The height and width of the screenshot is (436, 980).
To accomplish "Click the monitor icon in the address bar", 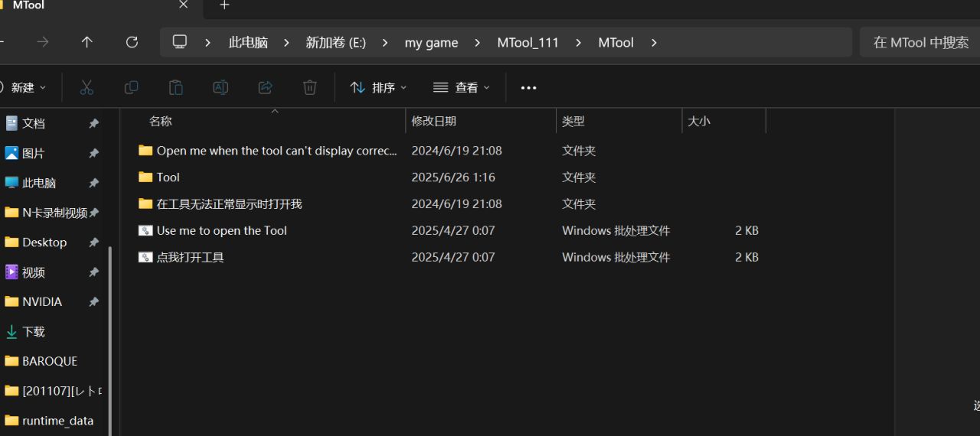I will (x=180, y=42).
